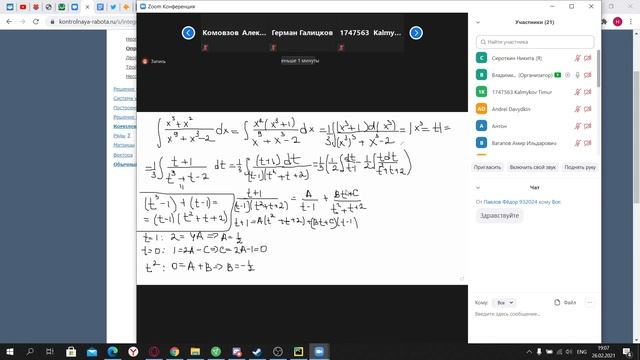
Task: Open Windows taskbar search
Action: click(30, 351)
